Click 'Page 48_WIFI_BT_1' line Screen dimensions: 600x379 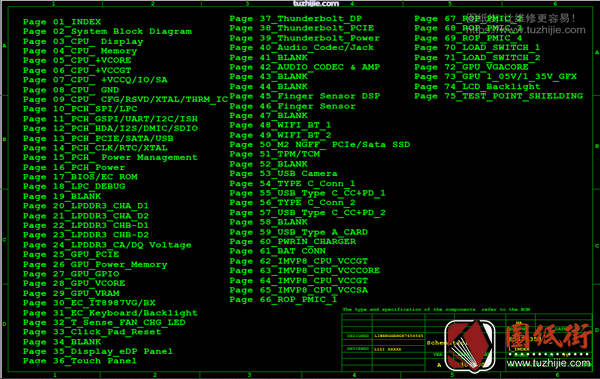[x=280, y=126]
